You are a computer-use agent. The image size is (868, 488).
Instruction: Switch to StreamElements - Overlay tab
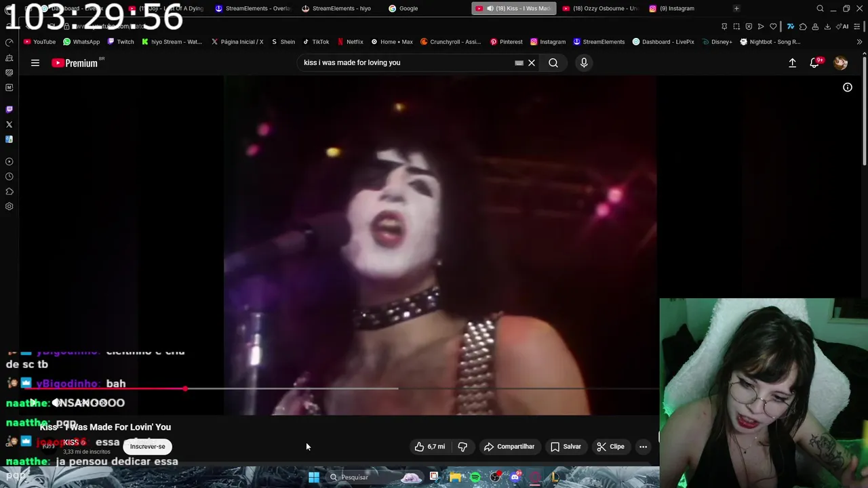point(252,8)
